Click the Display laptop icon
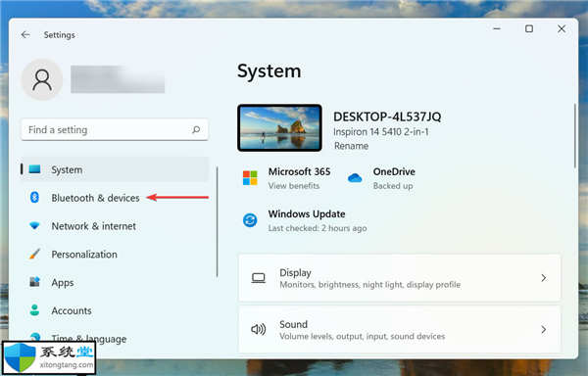 pos(259,278)
